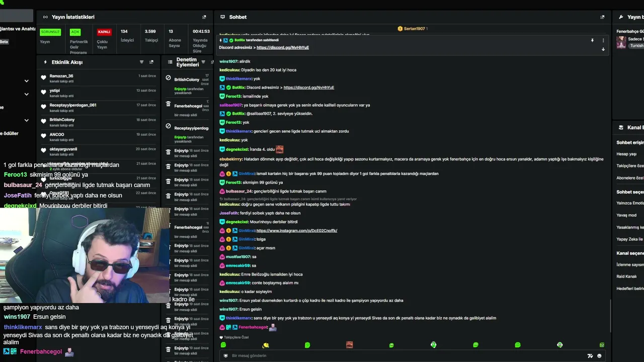
Task: Click the heart icon beside ANCOO
Action: [43, 136]
